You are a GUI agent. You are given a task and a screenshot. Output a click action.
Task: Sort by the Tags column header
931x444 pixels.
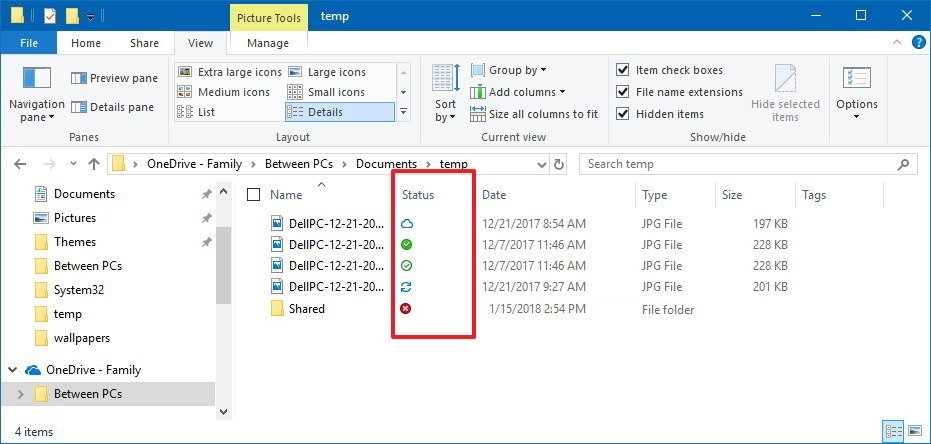point(813,195)
